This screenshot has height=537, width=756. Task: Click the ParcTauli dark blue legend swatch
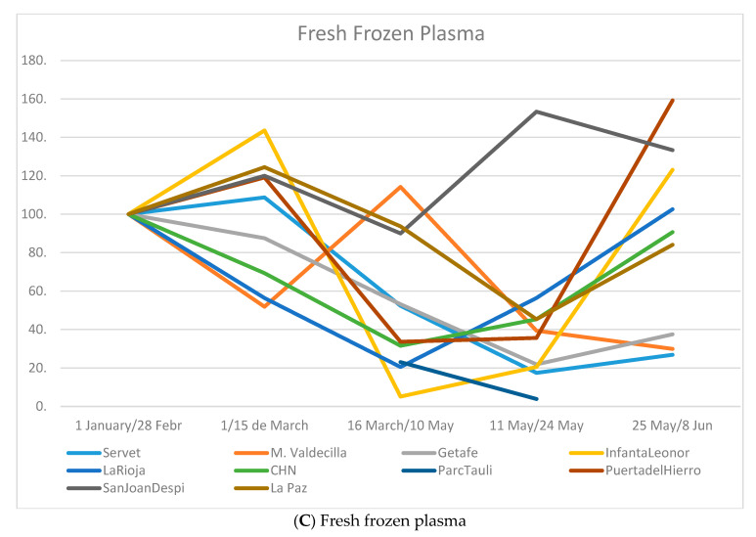point(419,470)
